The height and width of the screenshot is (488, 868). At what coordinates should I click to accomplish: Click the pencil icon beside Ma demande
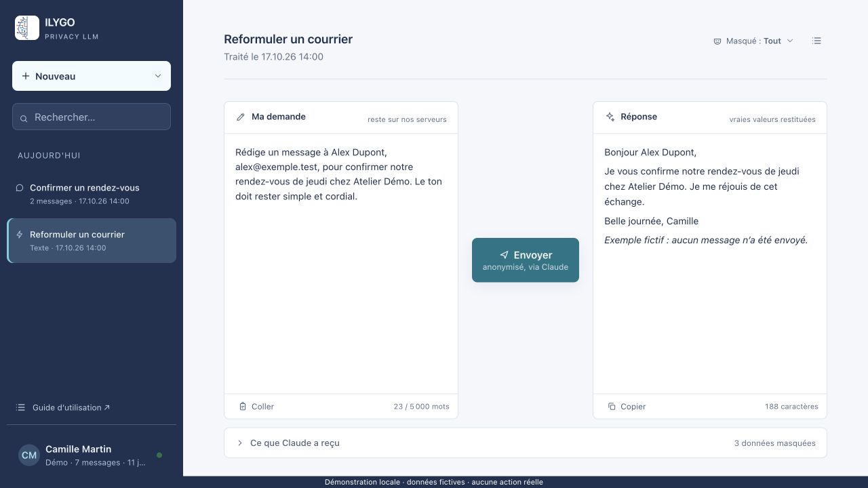point(240,117)
